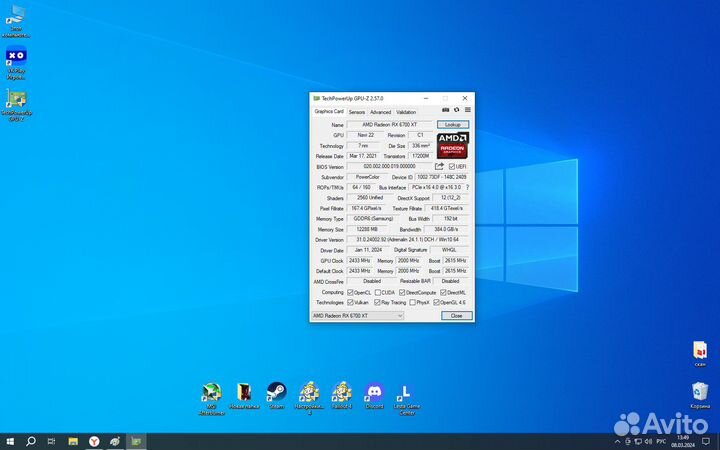Click the Memory Size value 12288 MB

pos(367,229)
